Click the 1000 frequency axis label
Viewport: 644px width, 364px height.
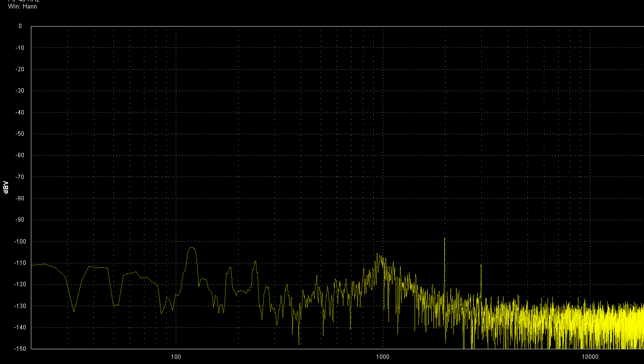tap(383, 357)
